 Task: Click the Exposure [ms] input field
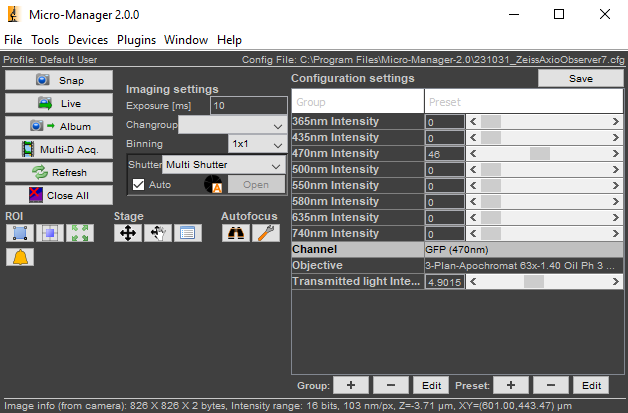point(248,105)
